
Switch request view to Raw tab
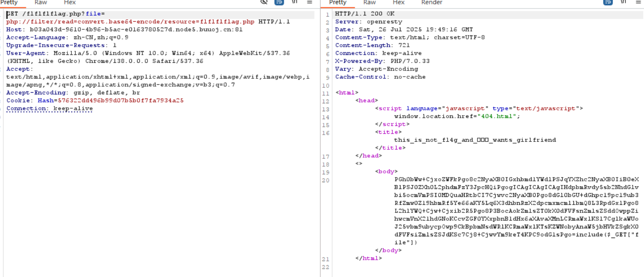(41, 3)
